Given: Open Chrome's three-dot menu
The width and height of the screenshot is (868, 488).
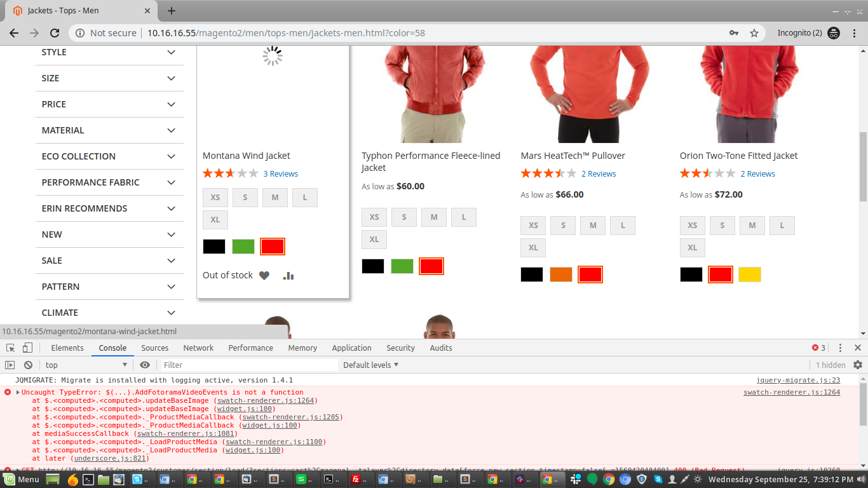Looking at the screenshot, I should click(x=853, y=33).
